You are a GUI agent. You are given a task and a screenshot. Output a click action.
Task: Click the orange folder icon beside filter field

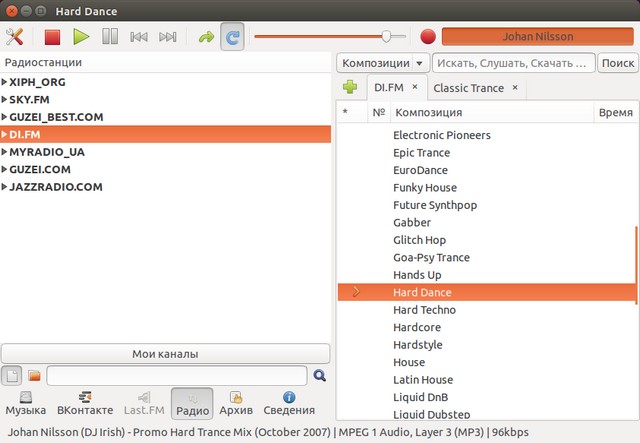coord(34,375)
